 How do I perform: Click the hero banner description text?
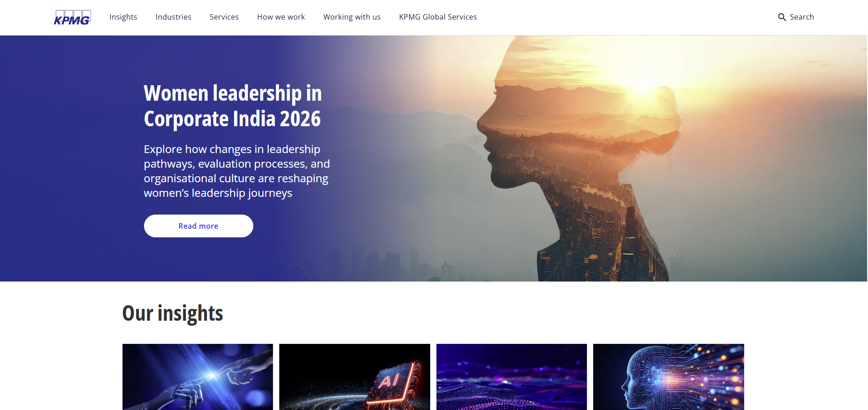pos(237,171)
